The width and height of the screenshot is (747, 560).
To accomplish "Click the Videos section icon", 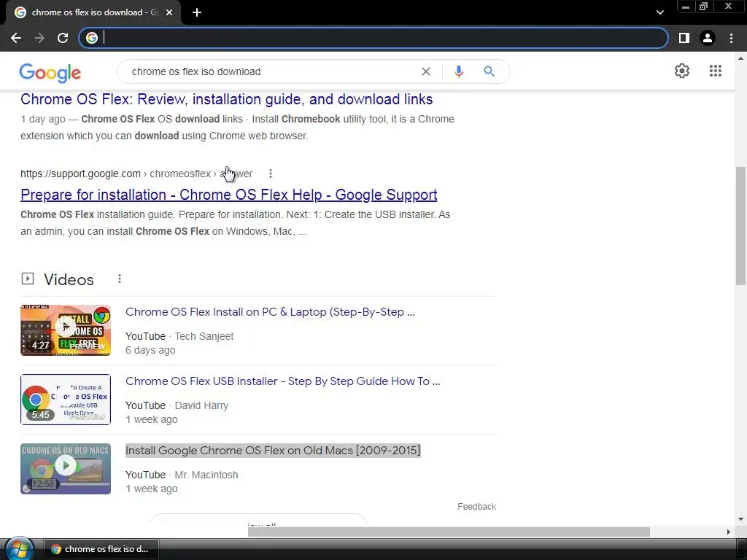I will 28,279.
